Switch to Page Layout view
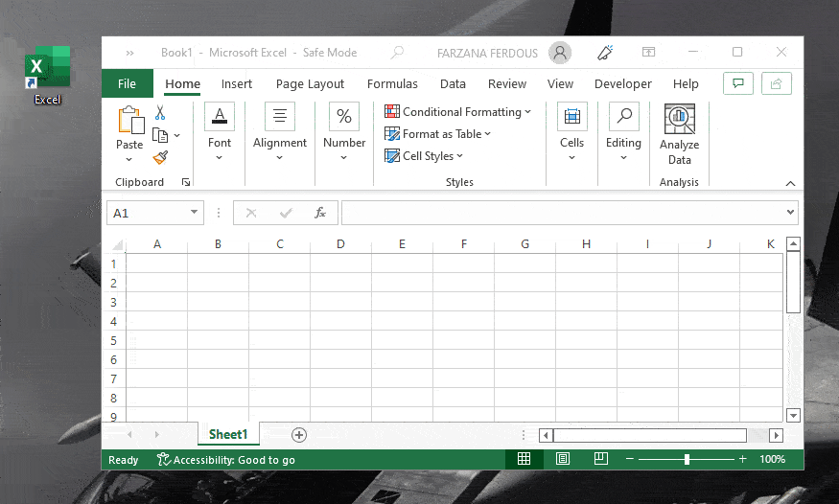 [x=563, y=459]
